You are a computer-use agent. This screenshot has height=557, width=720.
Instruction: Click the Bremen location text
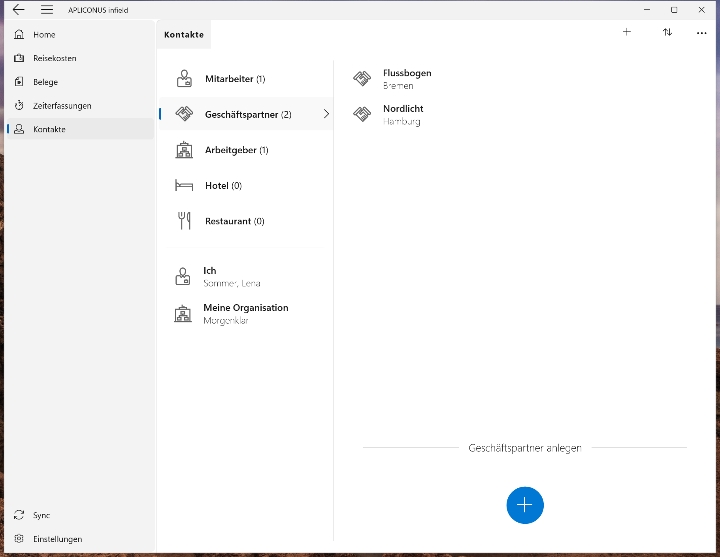[x=398, y=86]
